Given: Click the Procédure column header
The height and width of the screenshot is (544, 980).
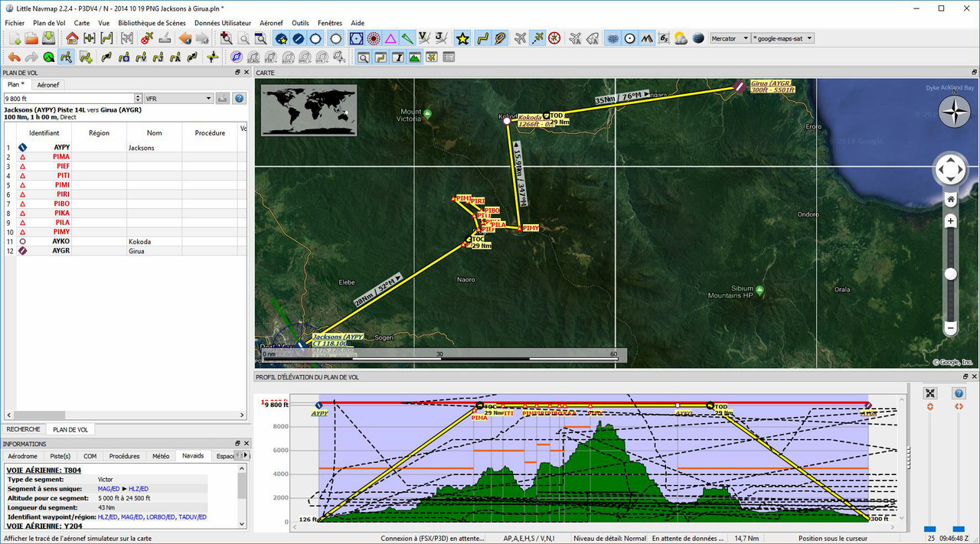Looking at the screenshot, I should point(210,133).
